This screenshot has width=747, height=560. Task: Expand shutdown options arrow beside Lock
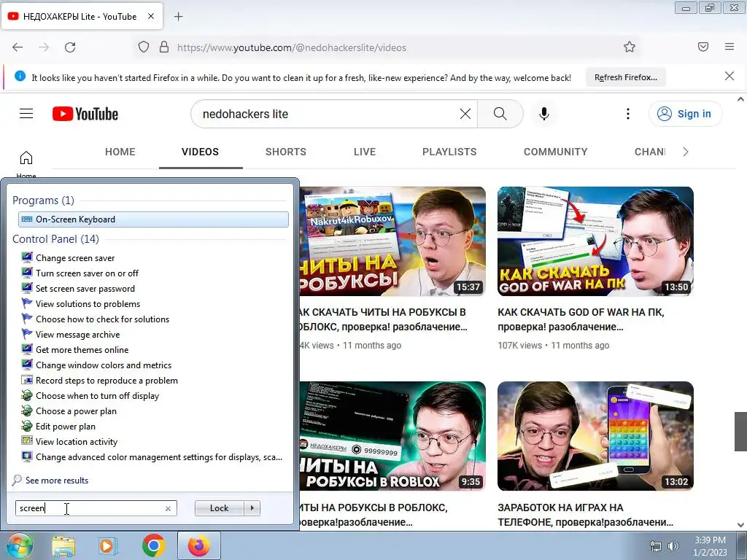point(252,508)
